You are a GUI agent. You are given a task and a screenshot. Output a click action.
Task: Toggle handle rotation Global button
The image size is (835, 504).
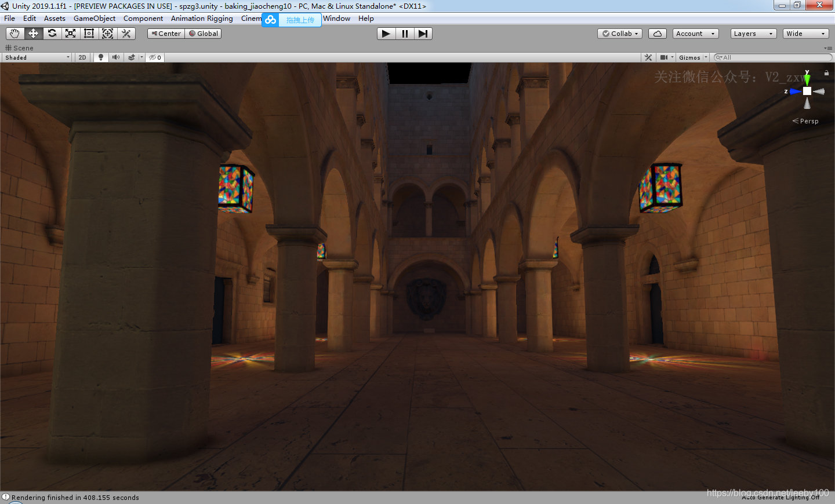(204, 34)
